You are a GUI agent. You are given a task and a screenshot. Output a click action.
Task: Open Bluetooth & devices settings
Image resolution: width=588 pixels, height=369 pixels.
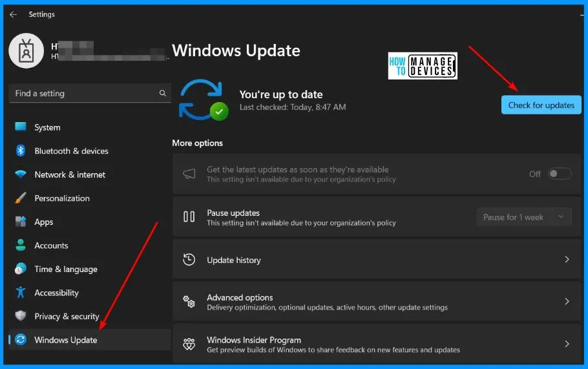tap(90, 151)
